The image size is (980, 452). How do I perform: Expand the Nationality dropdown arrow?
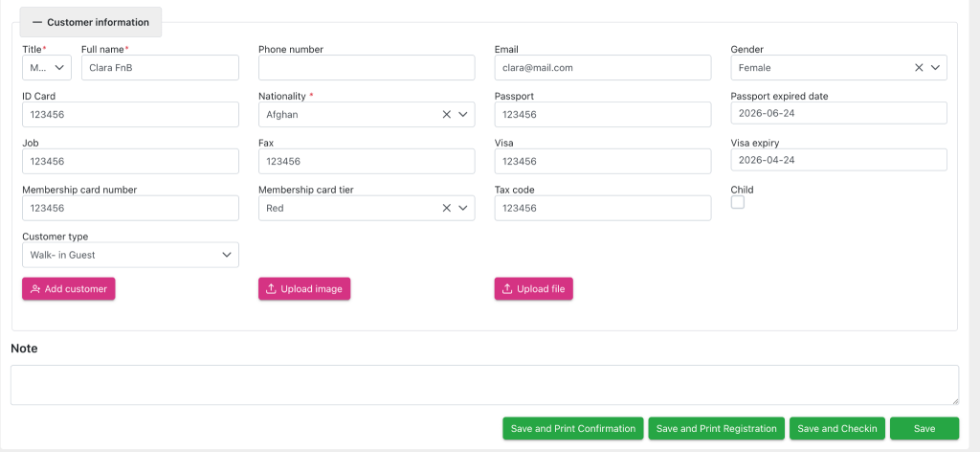464,114
